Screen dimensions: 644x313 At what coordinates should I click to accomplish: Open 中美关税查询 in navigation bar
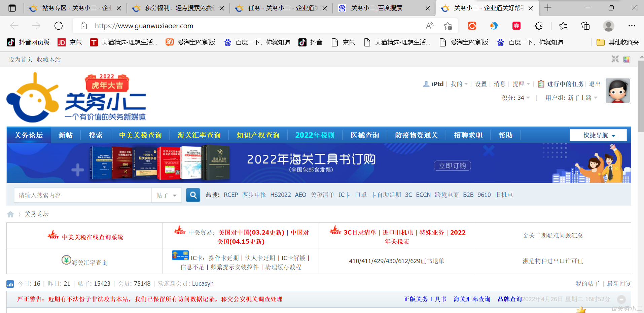point(140,135)
